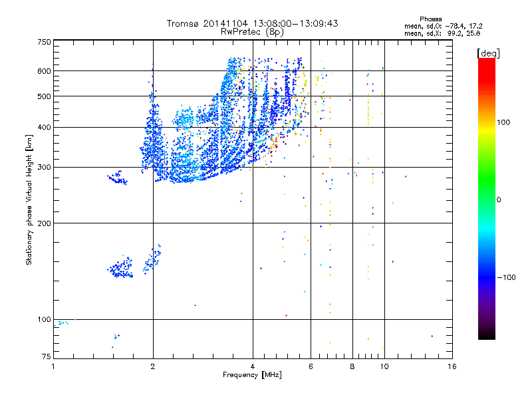The image size is (532, 399).
Task: Click the x-axis tick label "4"
Action: pyautogui.click(x=253, y=366)
